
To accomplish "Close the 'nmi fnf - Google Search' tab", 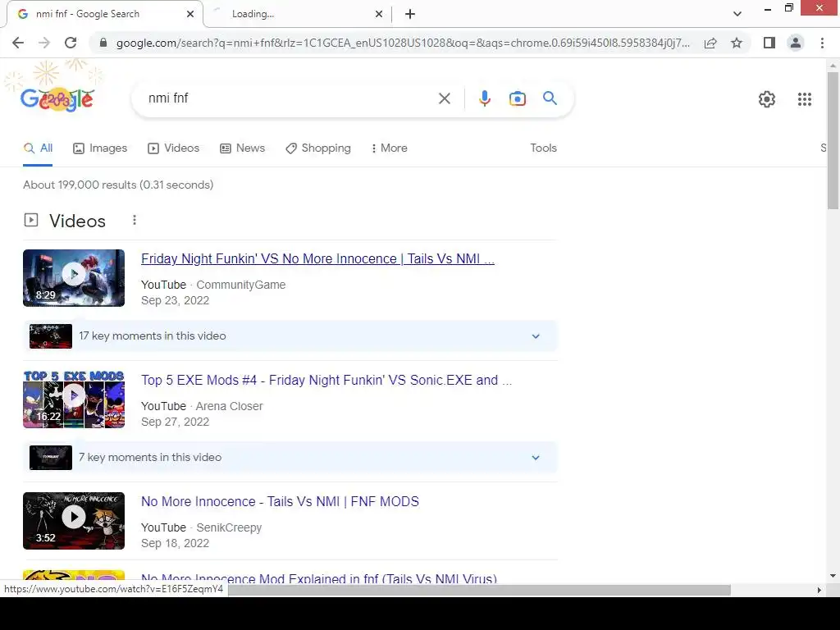I will tap(190, 14).
